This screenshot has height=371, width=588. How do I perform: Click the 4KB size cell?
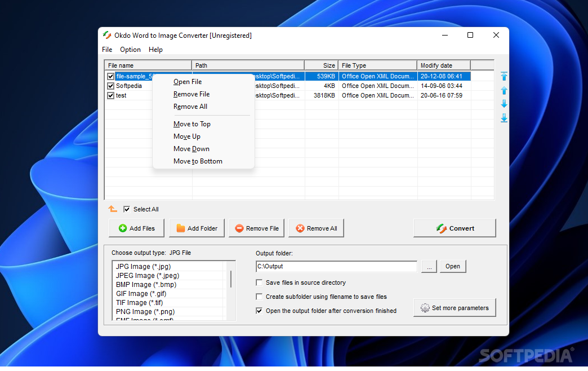click(x=322, y=86)
